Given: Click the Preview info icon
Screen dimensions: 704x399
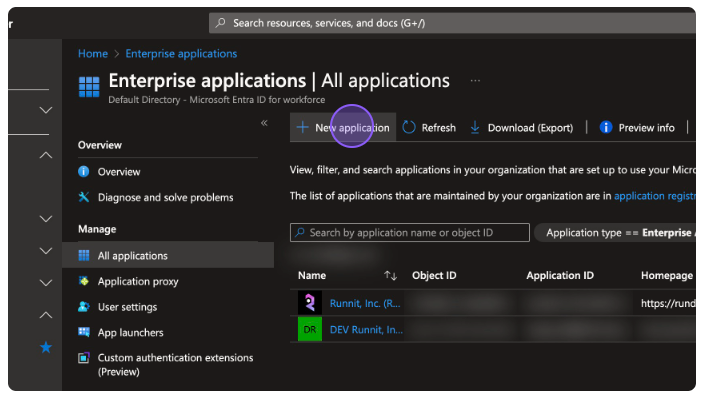Looking at the screenshot, I should (606, 127).
